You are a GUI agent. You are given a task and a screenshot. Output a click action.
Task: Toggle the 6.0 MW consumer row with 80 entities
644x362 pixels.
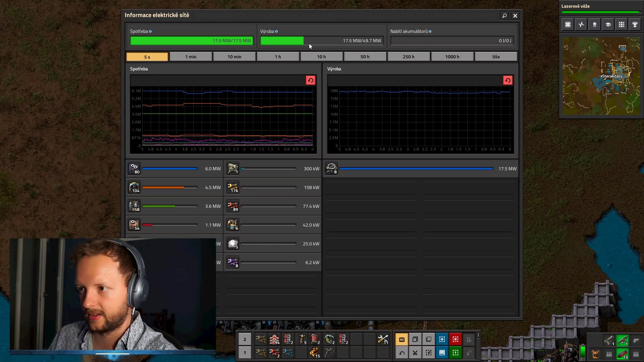click(x=174, y=169)
